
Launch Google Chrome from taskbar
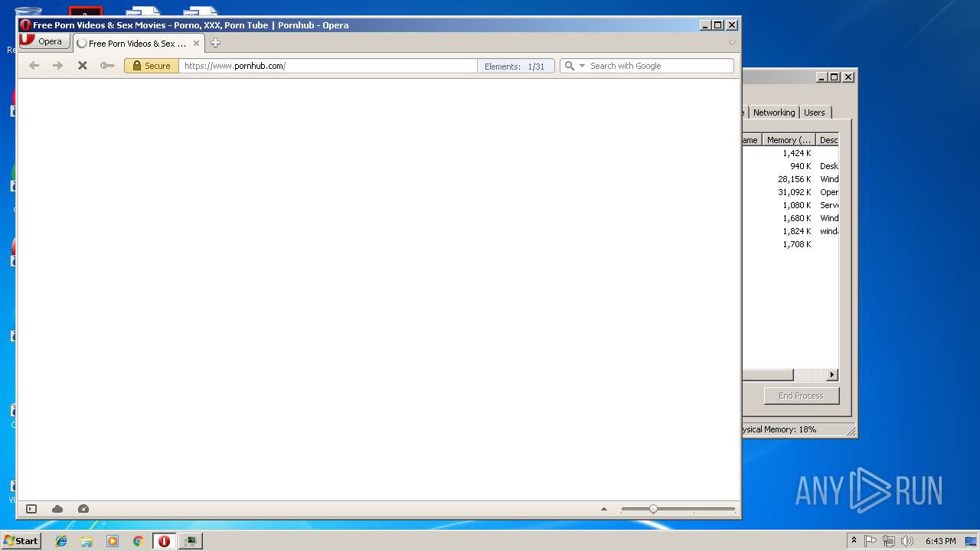(138, 541)
